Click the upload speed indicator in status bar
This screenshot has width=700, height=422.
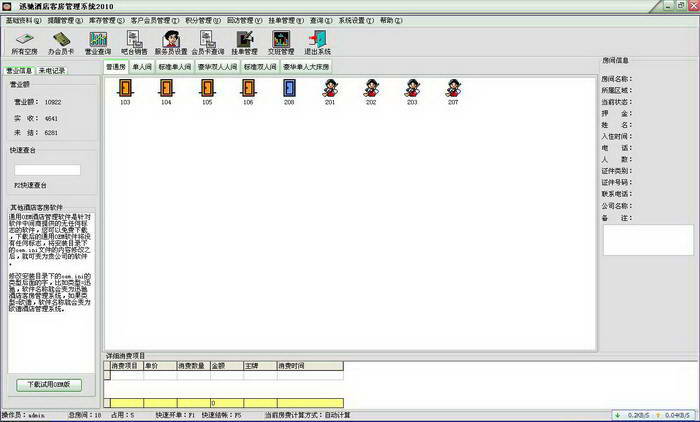(673, 415)
